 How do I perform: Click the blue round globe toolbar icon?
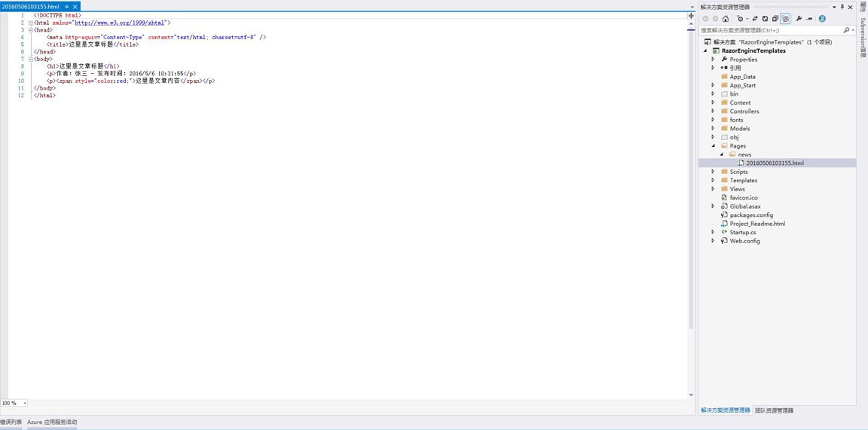point(822,19)
